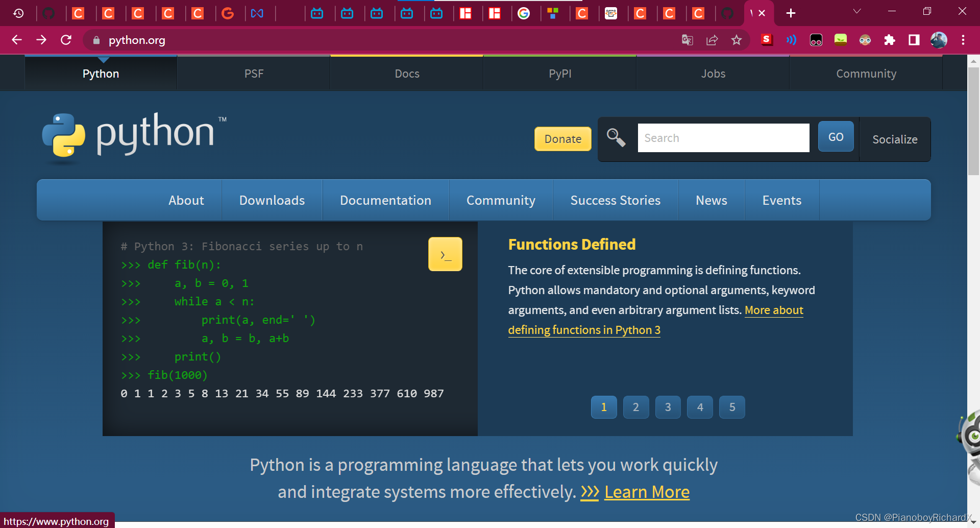Viewport: 980px width, 528px height.
Task: Open the face with glasses extension
Action: [x=865, y=40]
